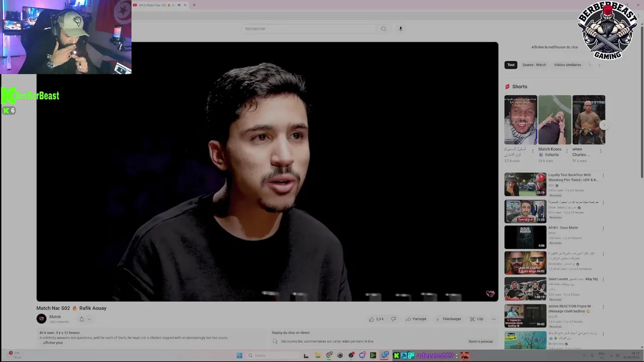Open File Explorer folder icon in taskbar
The width and height of the screenshot is (644, 362).
coord(318,355)
